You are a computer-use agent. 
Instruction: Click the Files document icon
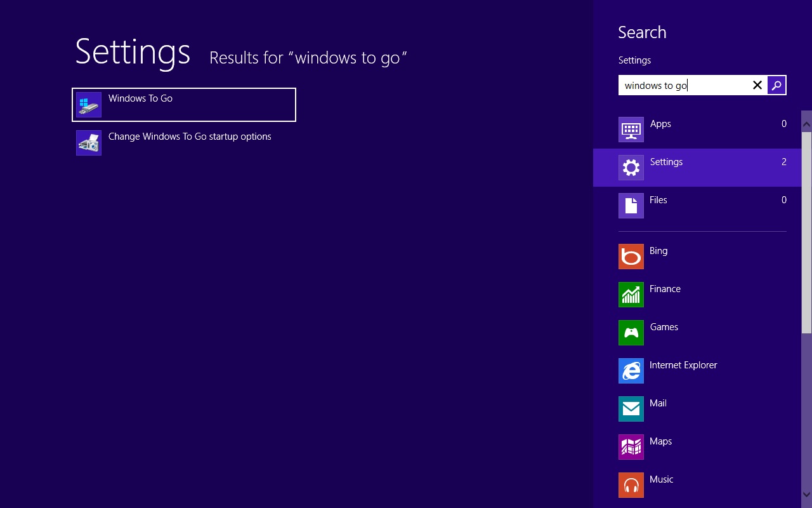(x=631, y=206)
